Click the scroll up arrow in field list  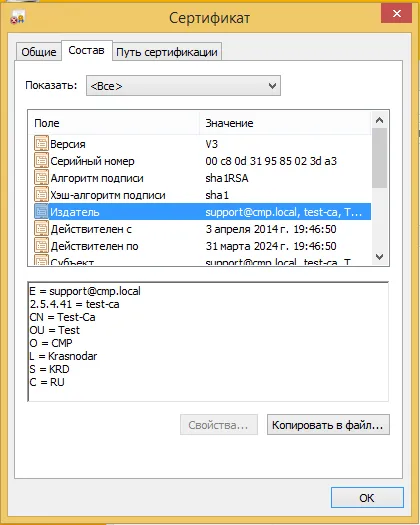[379, 120]
